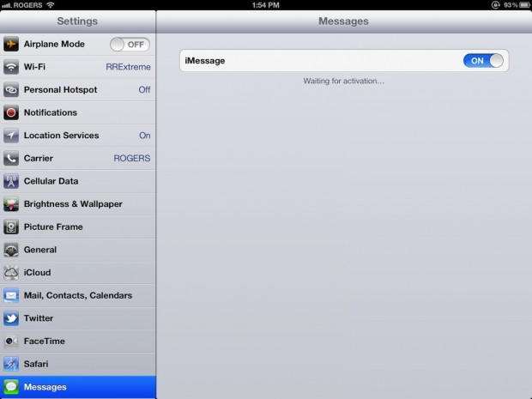Tap the Messages header title
Screen dimensions: 532x399
tap(343, 21)
